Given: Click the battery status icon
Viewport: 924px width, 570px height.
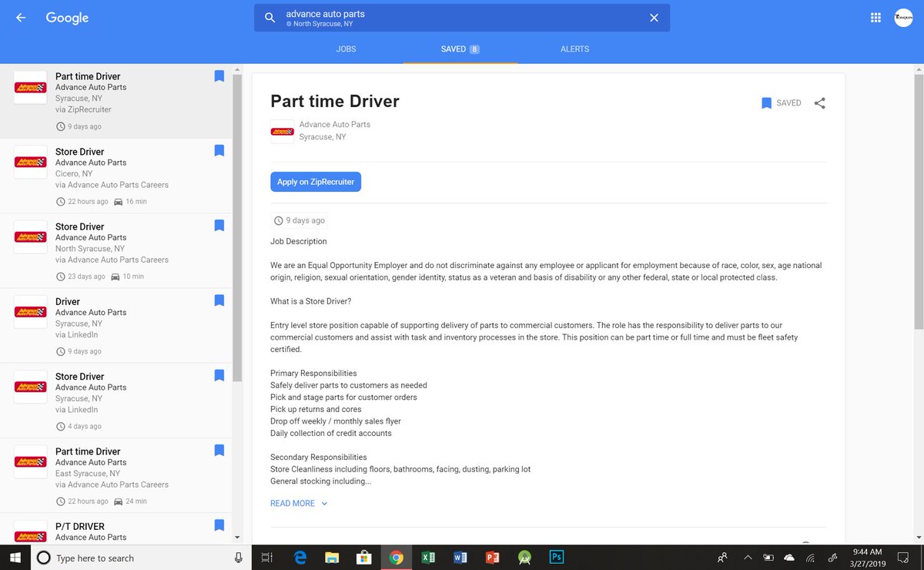Looking at the screenshot, I should [768, 558].
